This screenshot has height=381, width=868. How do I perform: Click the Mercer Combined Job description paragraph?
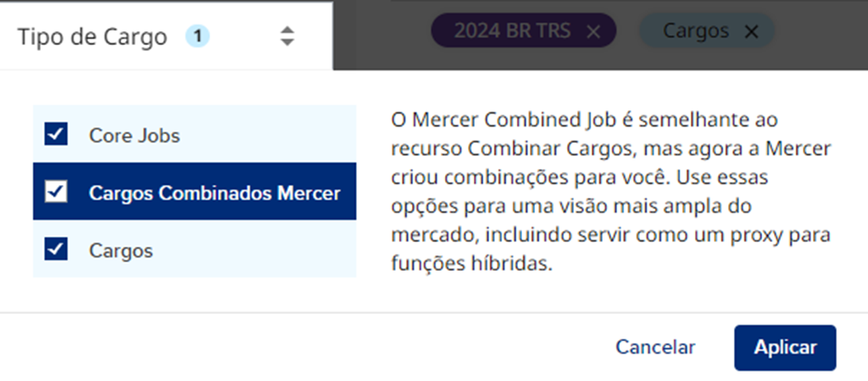coord(610,192)
